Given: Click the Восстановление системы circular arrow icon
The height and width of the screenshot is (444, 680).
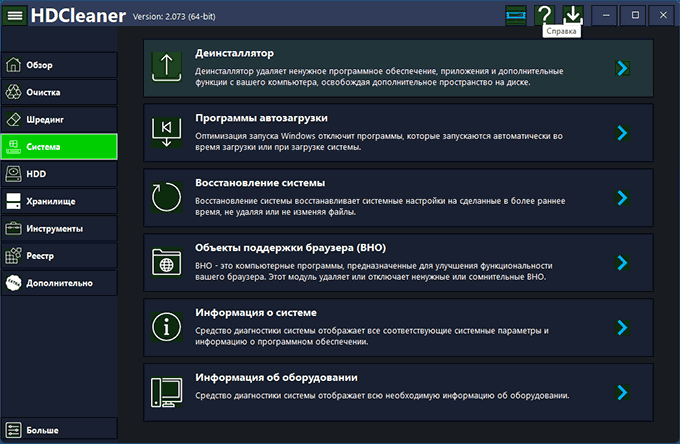Looking at the screenshot, I should pyautogui.click(x=165, y=197).
